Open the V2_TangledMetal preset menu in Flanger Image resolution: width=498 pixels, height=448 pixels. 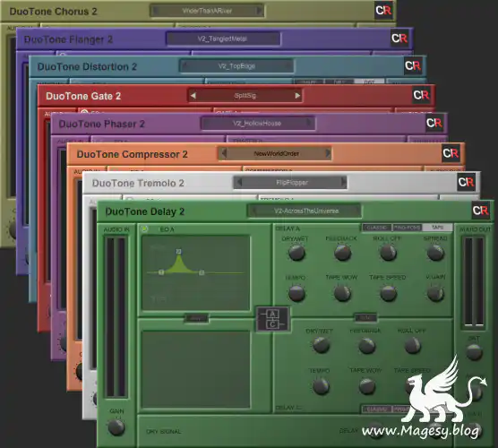point(223,39)
